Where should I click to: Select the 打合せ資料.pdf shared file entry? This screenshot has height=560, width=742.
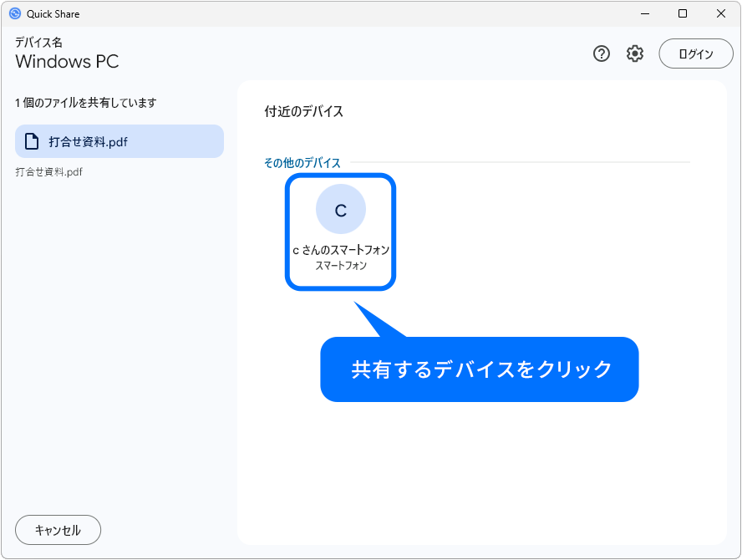[119, 140]
